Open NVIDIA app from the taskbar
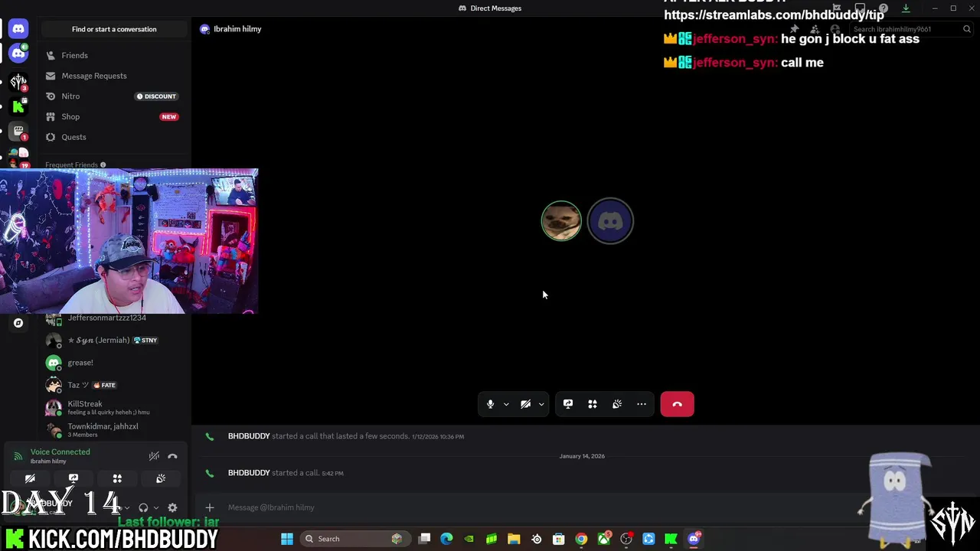Viewport: 980px width, 551px height. tap(469, 539)
